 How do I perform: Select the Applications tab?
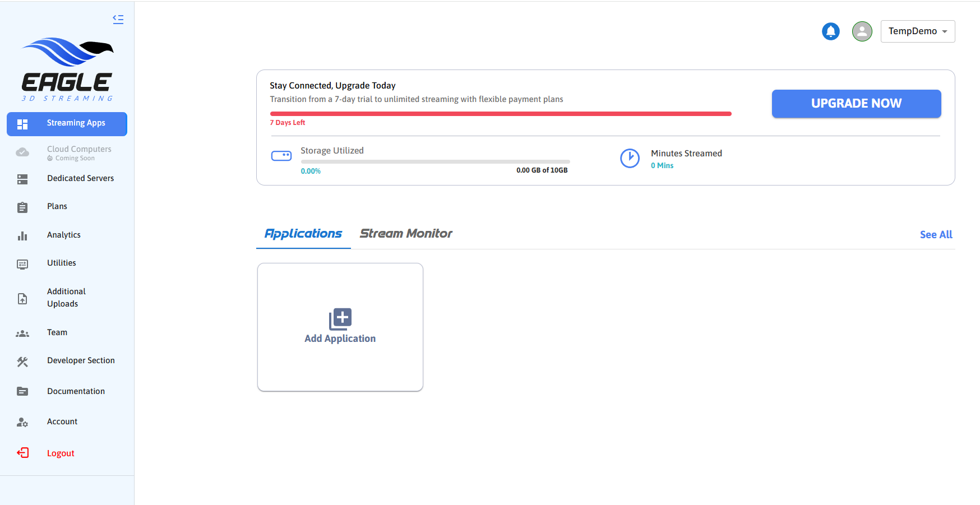tap(303, 234)
